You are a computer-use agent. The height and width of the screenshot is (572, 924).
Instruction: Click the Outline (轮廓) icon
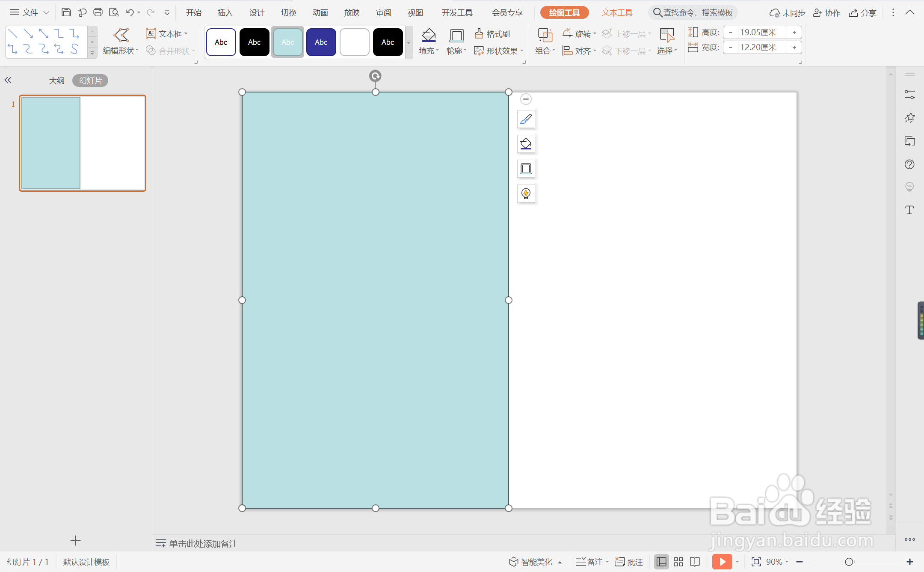(x=456, y=35)
